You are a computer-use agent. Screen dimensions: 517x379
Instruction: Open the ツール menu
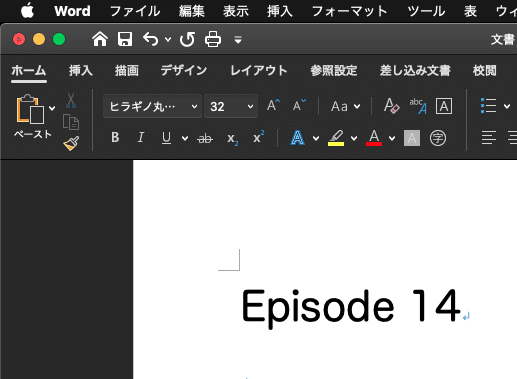426,11
